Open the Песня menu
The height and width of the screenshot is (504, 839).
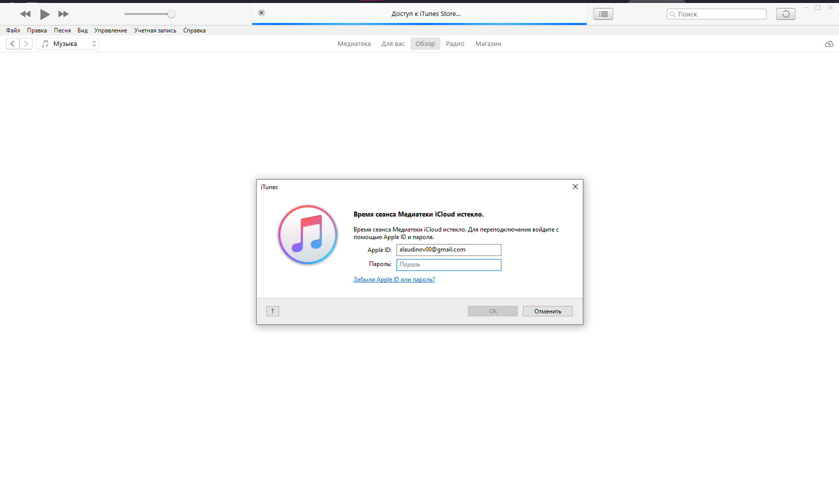coord(62,30)
